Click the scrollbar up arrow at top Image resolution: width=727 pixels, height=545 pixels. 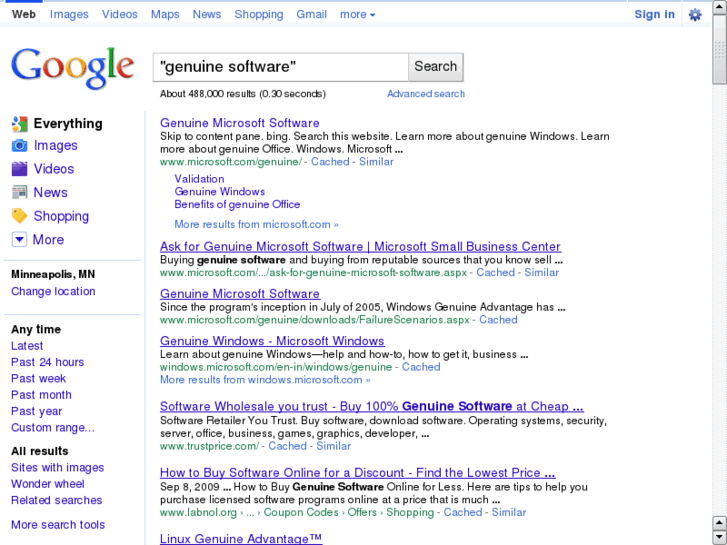click(x=720, y=7)
